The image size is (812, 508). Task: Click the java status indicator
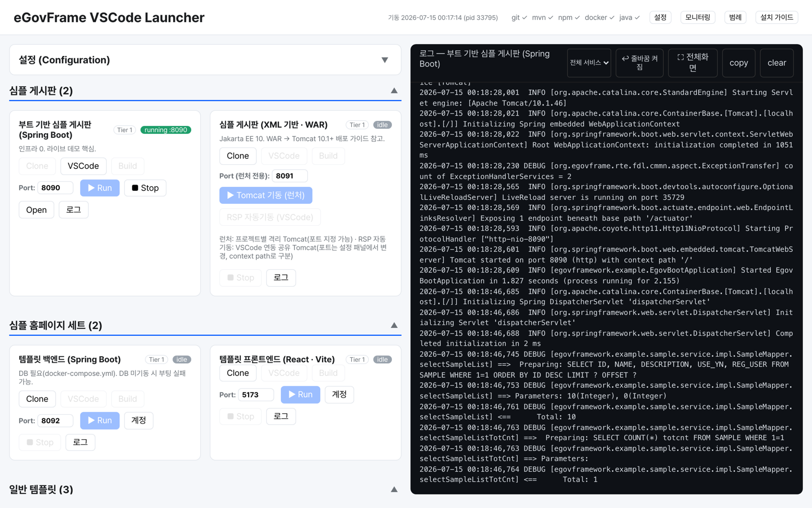(x=629, y=17)
